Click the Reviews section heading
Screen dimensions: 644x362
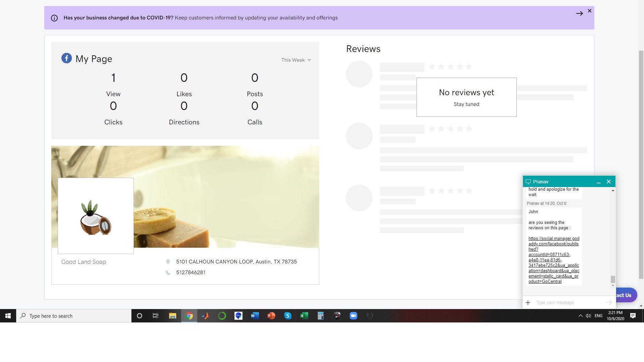[363, 49]
